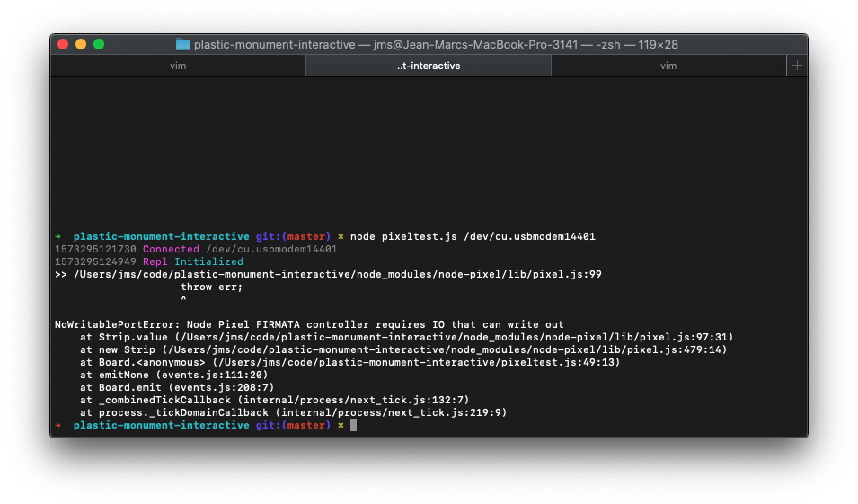This screenshot has width=858, height=504.
Task: Click the '_combinedTickCallback' stack line
Action: point(275,400)
